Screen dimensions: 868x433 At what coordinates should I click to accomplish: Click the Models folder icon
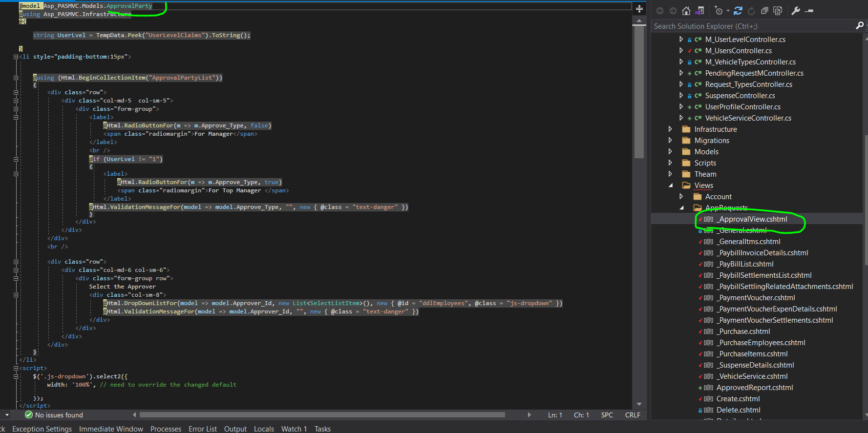click(x=686, y=151)
